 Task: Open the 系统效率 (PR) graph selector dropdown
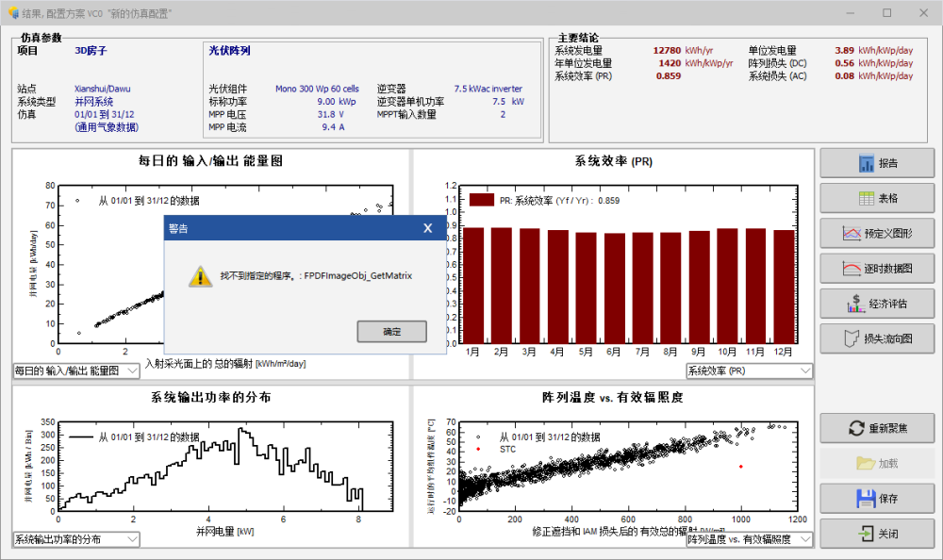tap(804, 371)
